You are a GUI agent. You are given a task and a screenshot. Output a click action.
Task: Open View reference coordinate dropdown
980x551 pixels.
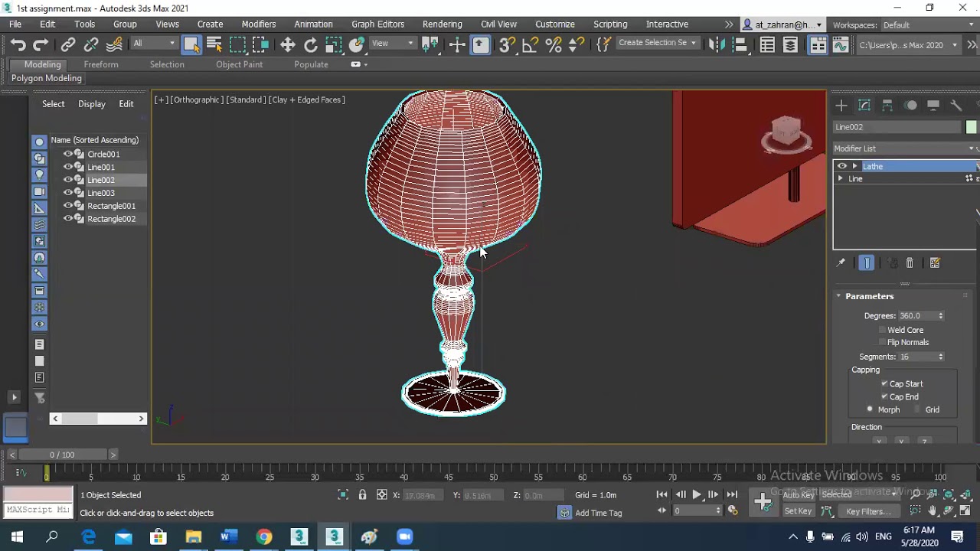click(x=394, y=44)
